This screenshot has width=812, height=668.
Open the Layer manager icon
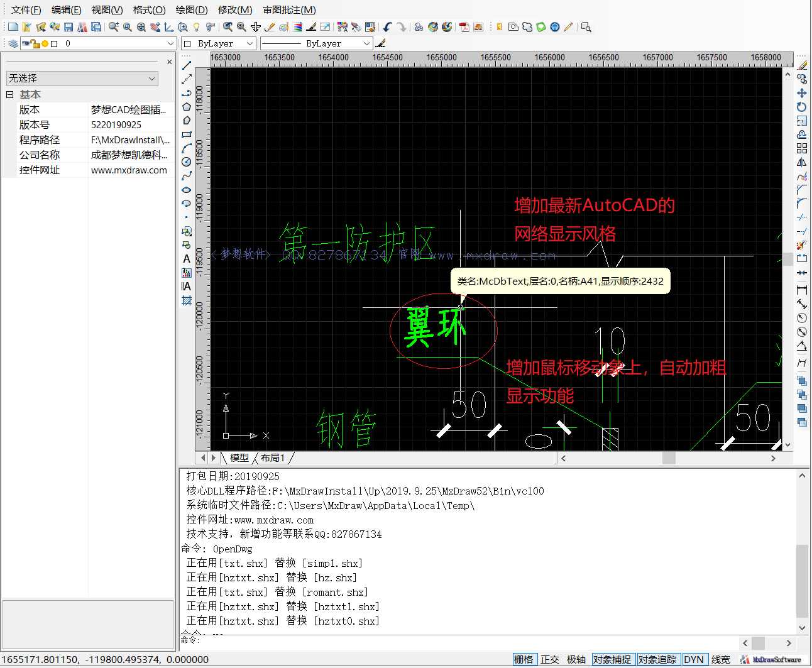pyautogui.click(x=13, y=43)
